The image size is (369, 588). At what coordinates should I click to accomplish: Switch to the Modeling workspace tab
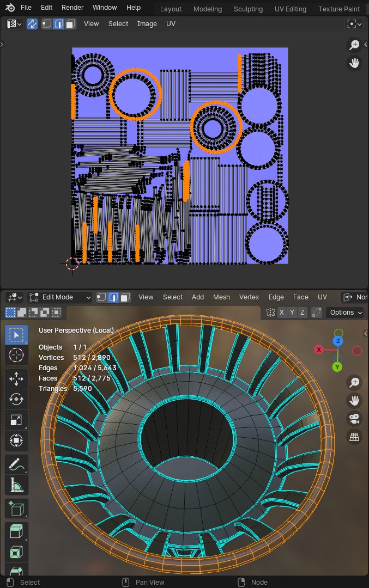pos(208,9)
